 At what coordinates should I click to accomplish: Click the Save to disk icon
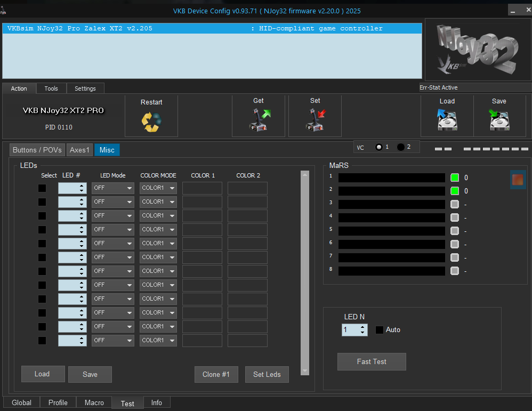click(499, 120)
